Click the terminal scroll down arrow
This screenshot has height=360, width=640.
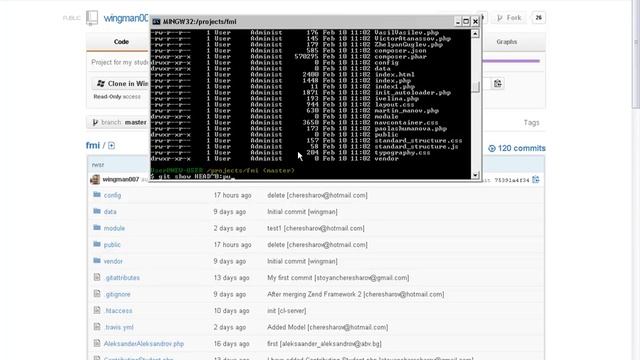click(x=475, y=175)
